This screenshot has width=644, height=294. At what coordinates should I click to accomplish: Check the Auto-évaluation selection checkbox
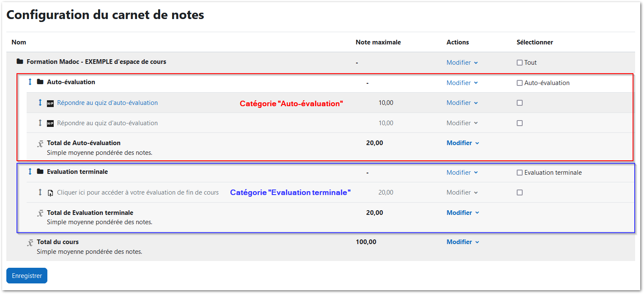(x=519, y=83)
